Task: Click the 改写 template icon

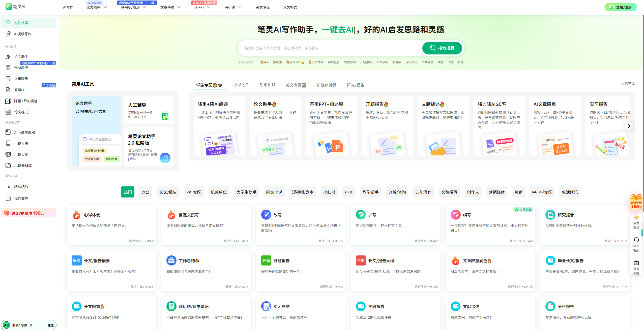Action: (266, 215)
